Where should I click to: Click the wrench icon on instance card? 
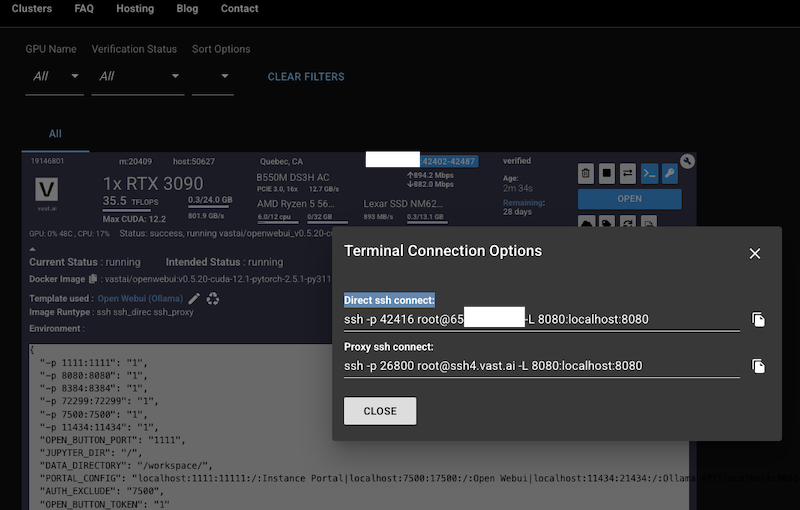coord(687,161)
